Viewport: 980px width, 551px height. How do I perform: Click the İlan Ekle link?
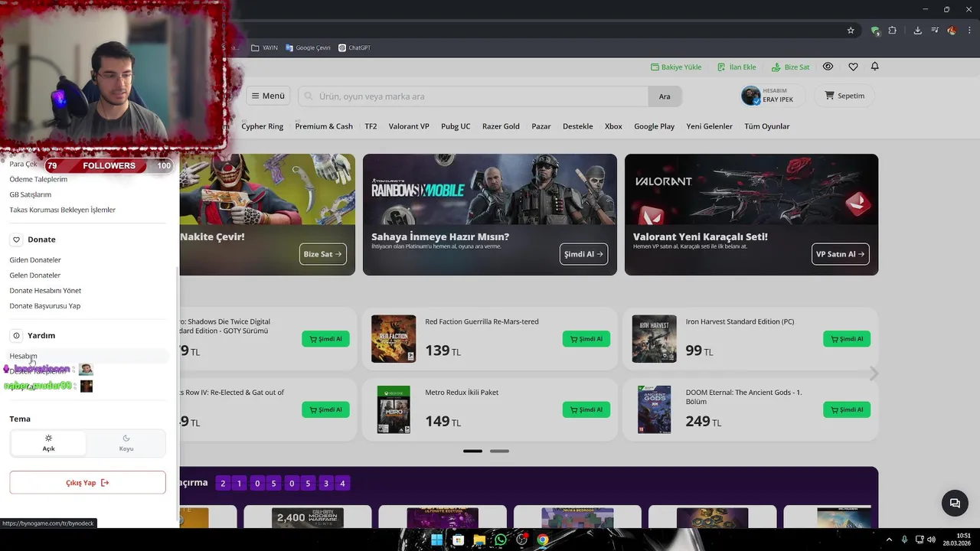[737, 67]
